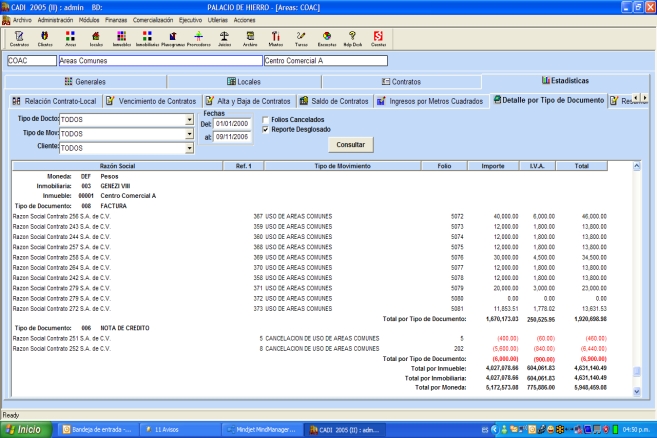Expand the Cliente dropdown list

pyautogui.click(x=188, y=148)
